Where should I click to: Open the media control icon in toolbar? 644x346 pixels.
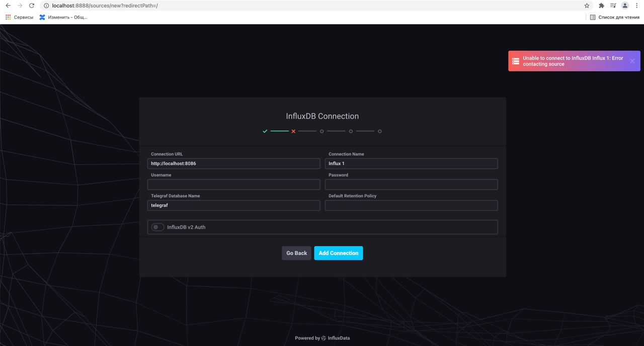(613, 6)
